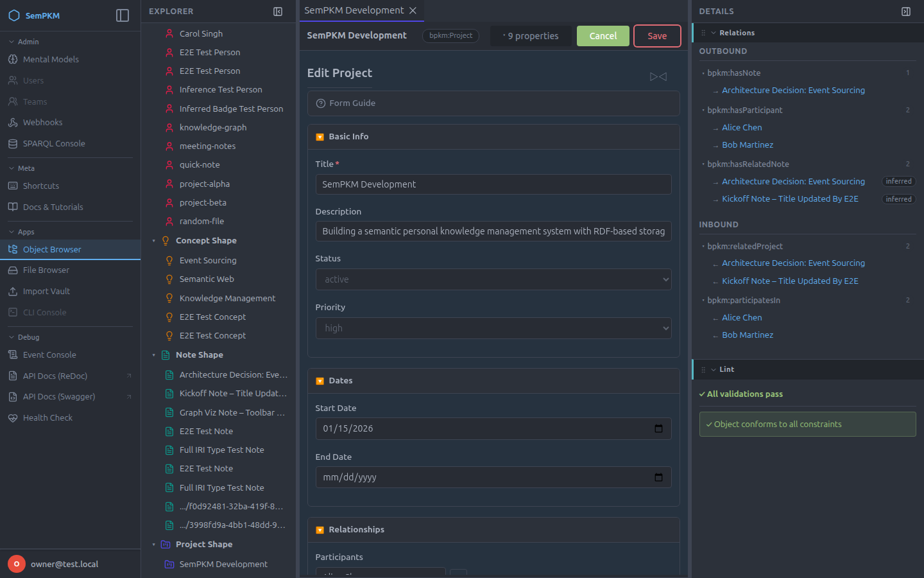Click the owner avatar circle icon
This screenshot has width=924, height=578.
point(17,564)
